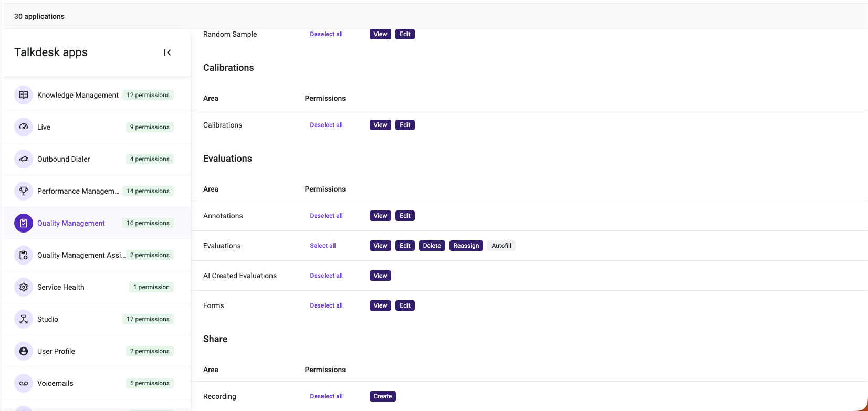
Task: Select Quality Management clipboard icon
Action: click(x=24, y=223)
